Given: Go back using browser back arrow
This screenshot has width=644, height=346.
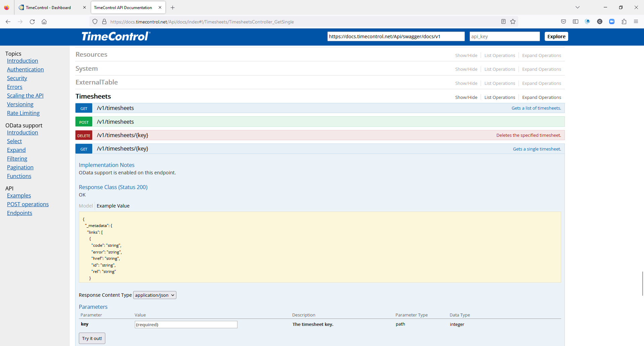Looking at the screenshot, I should click(x=8, y=22).
